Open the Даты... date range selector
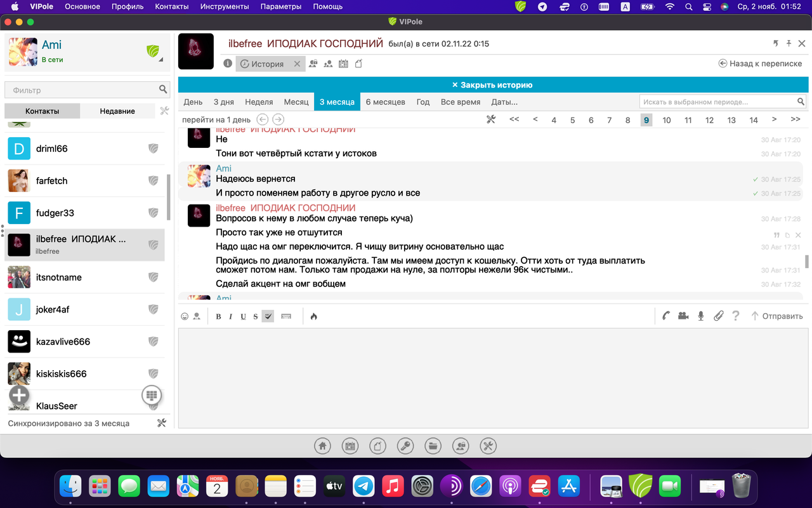This screenshot has width=812, height=508. tap(504, 102)
